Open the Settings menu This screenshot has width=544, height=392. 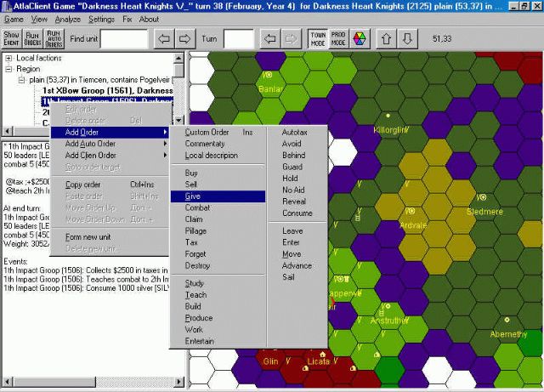tap(101, 20)
